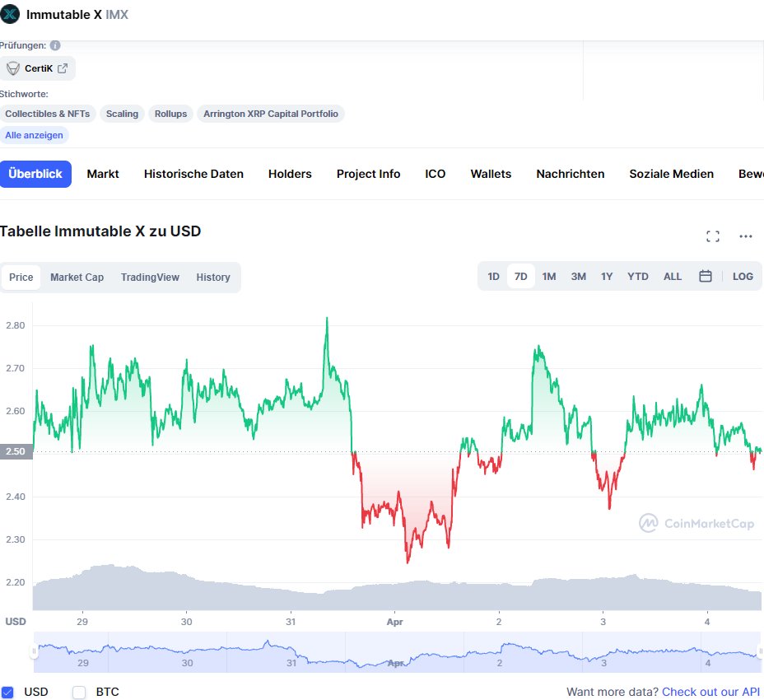764x700 pixels.
Task: Switch to the Markt tab
Action: [103, 174]
